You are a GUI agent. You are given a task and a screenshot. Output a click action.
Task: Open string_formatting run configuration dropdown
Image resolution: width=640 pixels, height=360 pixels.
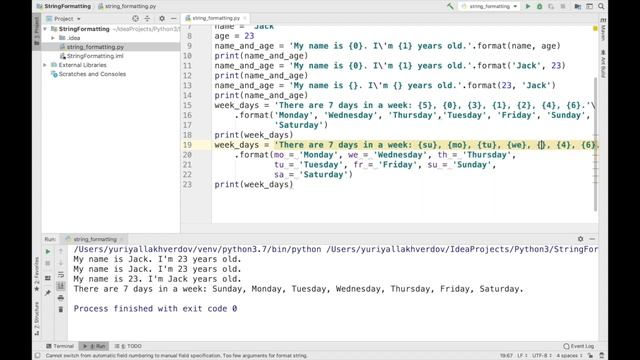click(489, 6)
